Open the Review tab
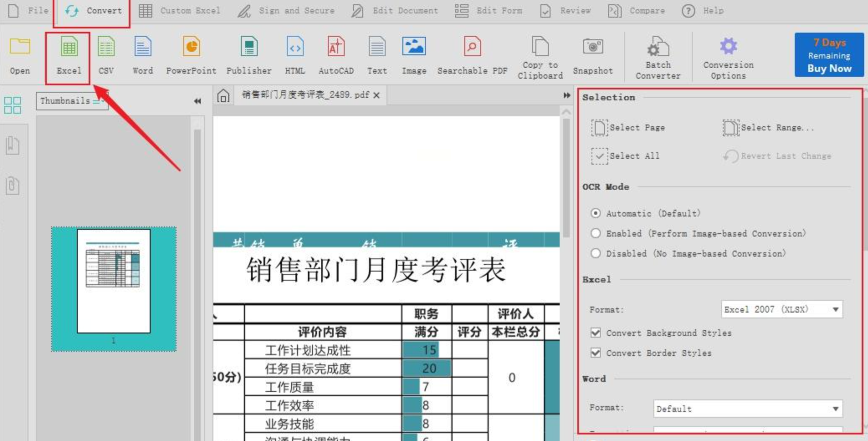This screenshot has height=441, width=868. point(566,11)
